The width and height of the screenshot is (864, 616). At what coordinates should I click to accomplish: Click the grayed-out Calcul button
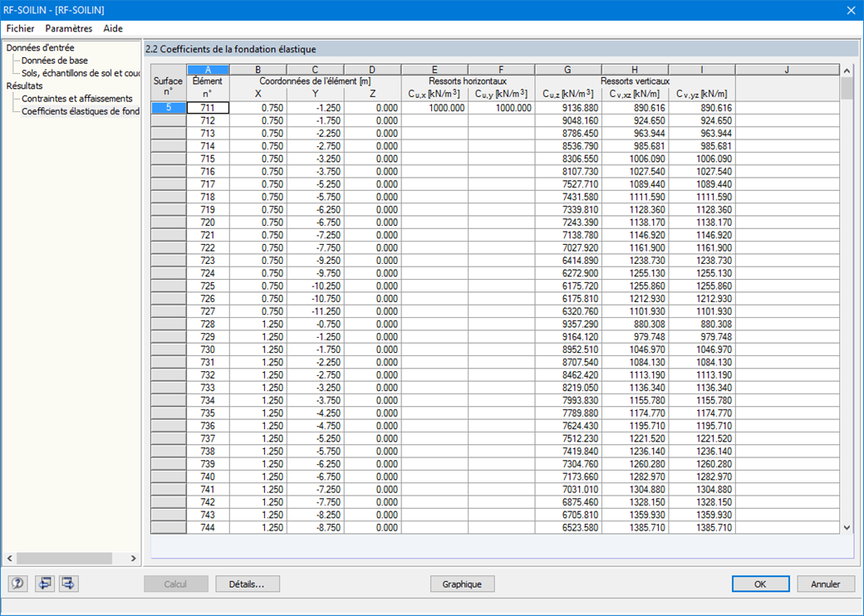point(175,584)
